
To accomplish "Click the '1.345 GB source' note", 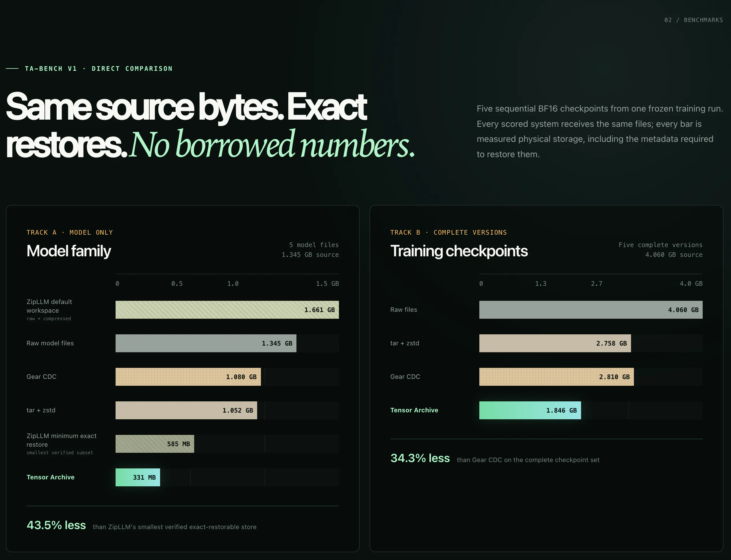I will [310, 255].
